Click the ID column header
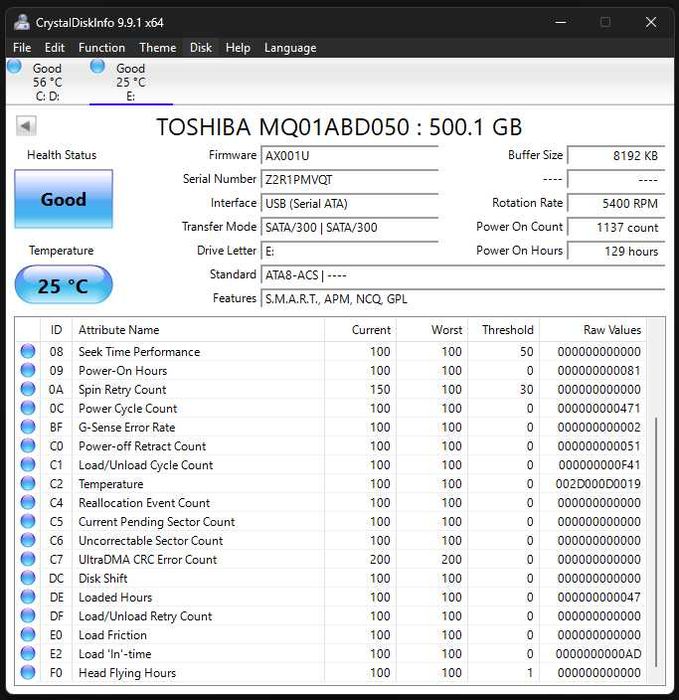The width and height of the screenshot is (679, 700). point(56,330)
